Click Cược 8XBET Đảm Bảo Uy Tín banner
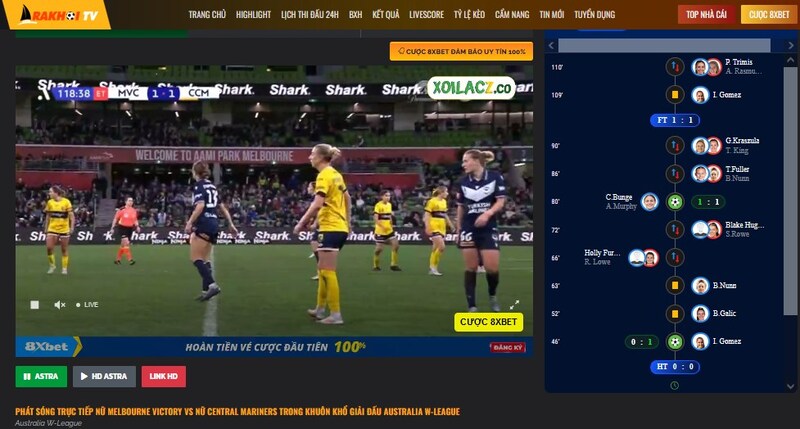This screenshot has height=429, width=800. (x=461, y=52)
